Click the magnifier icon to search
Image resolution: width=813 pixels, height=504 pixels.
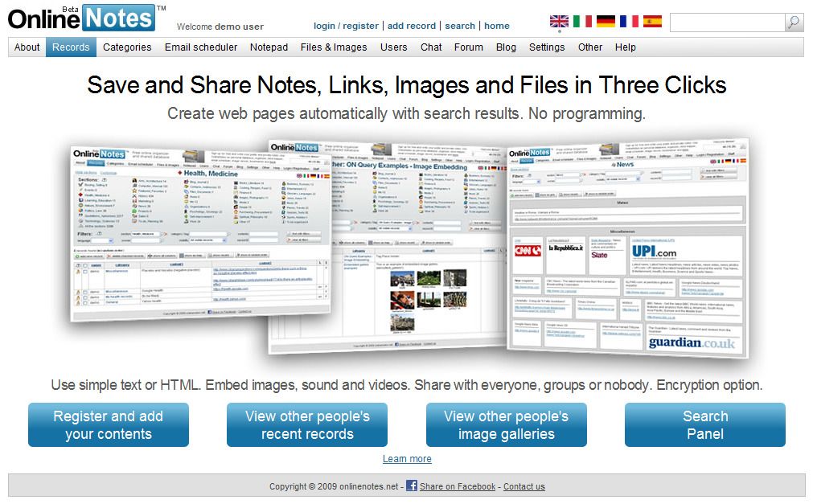click(x=795, y=22)
